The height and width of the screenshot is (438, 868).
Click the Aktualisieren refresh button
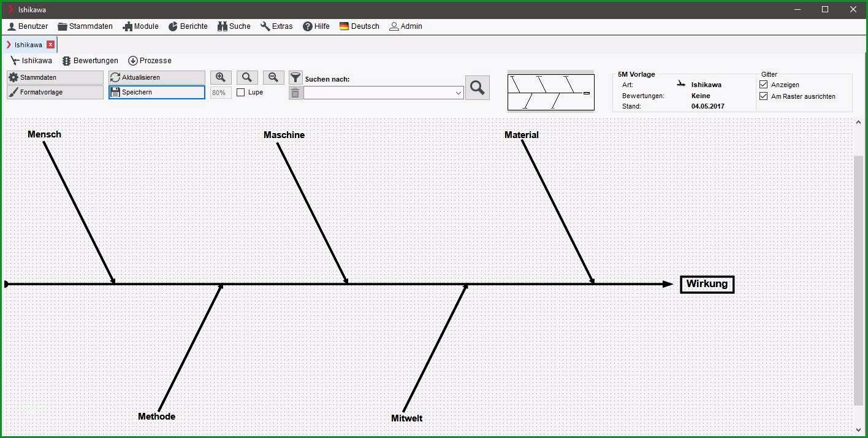(157, 77)
